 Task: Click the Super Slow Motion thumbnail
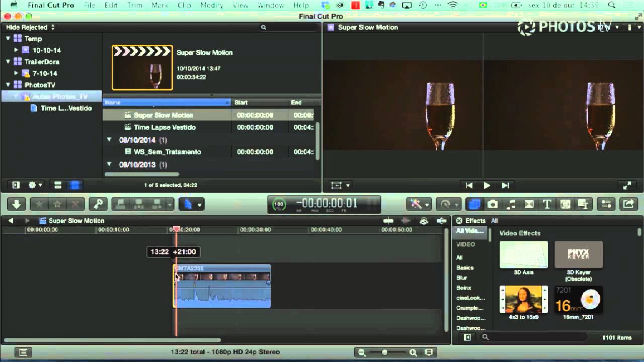click(142, 67)
